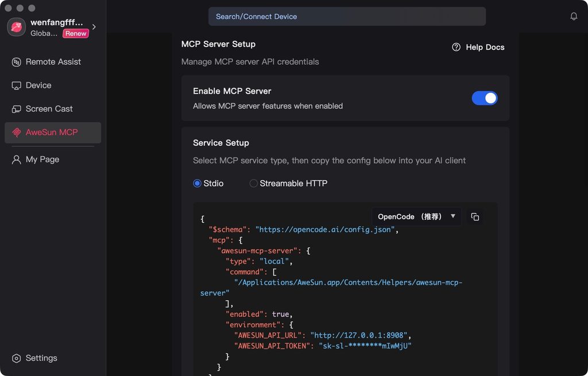The image size is (588, 376).
Task: Click the My Page person icon
Action: pyautogui.click(x=16, y=160)
